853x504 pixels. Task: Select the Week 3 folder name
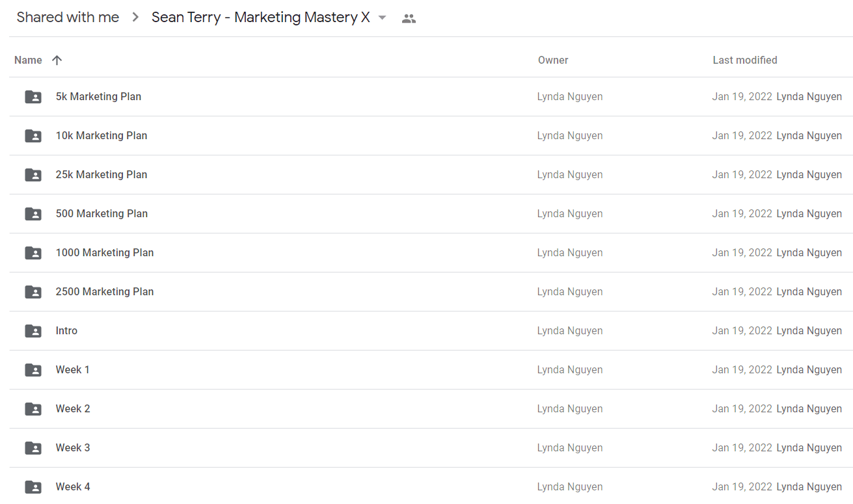73,447
